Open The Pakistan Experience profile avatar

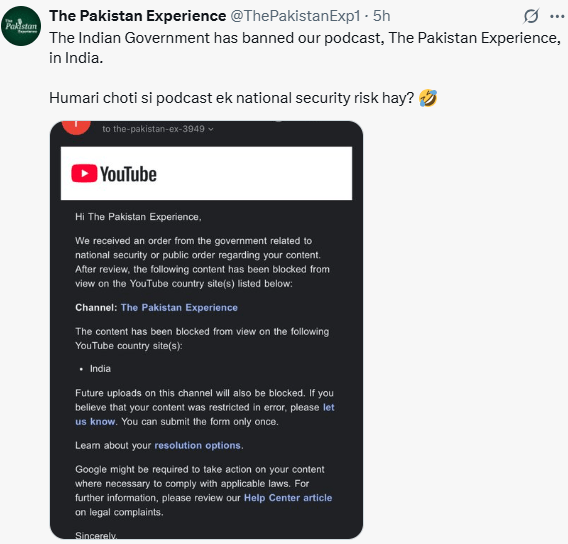click(x=21, y=26)
